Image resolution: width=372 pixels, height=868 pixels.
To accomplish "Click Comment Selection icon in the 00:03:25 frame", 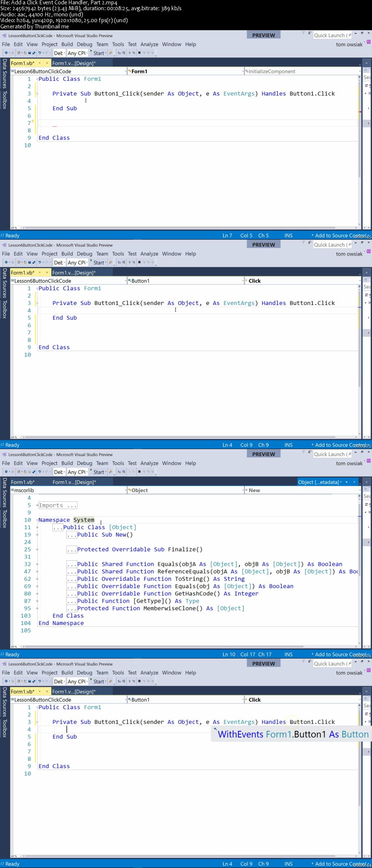I will pos(129,263).
